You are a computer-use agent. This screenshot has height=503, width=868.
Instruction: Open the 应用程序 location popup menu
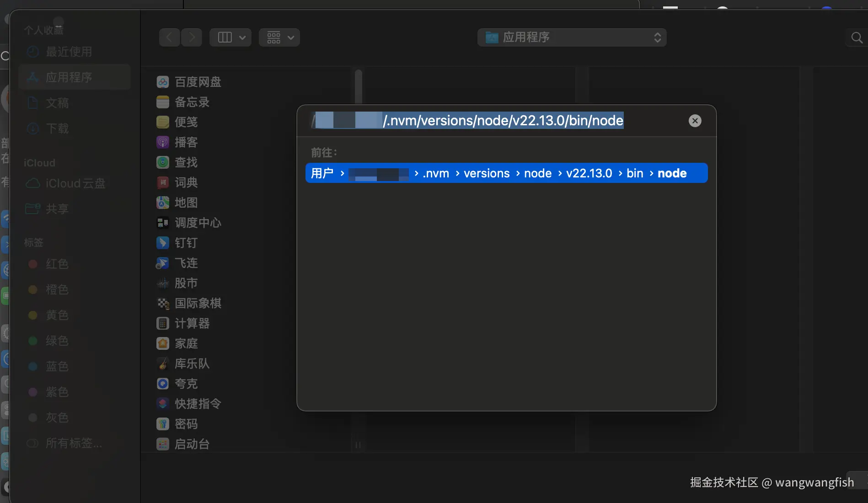[x=572, y=37]
